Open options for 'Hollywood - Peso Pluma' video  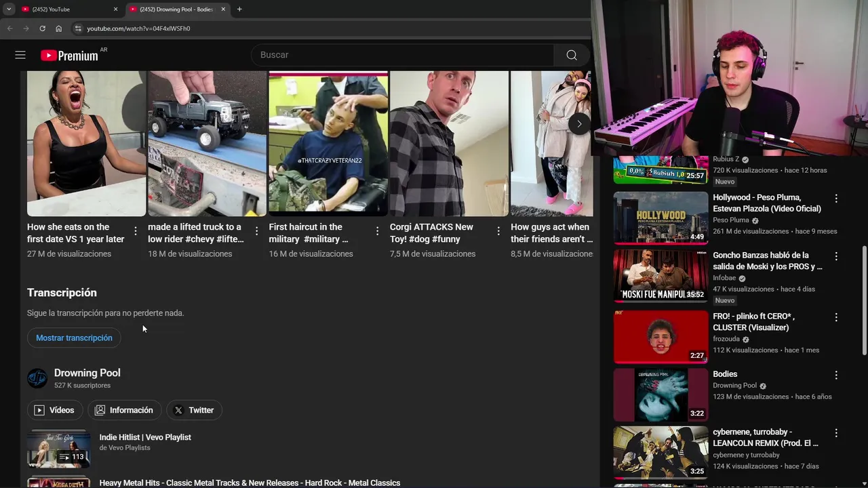click(x=836, y=199)
